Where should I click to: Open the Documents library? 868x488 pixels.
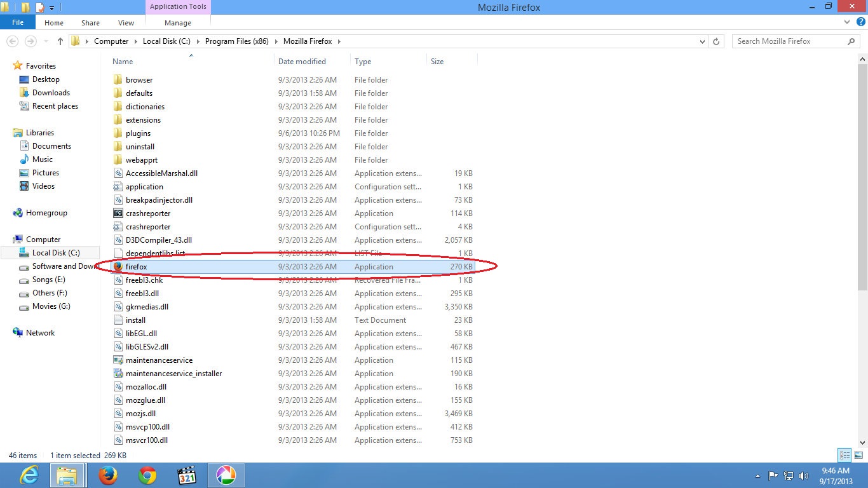tap(51, 146)
